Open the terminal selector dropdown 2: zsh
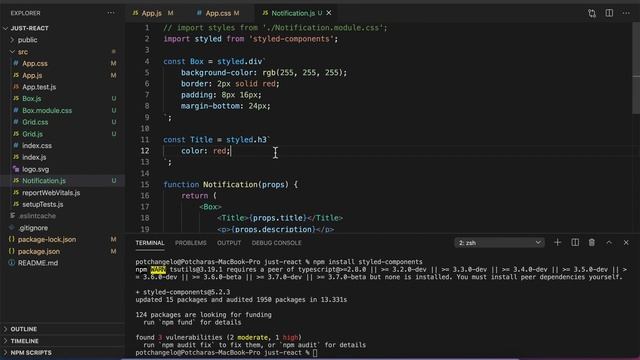The image size is (640, 360). coord(499,243)
